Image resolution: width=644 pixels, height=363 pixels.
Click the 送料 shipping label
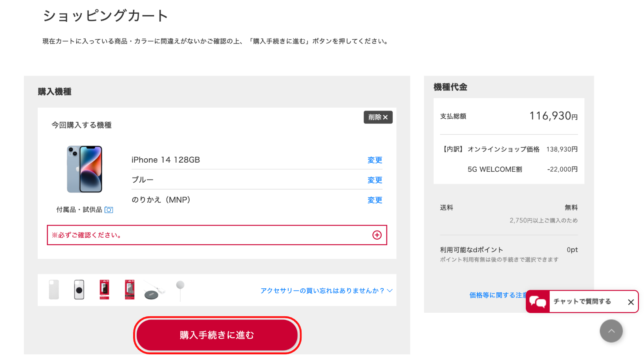click(446, 207)
